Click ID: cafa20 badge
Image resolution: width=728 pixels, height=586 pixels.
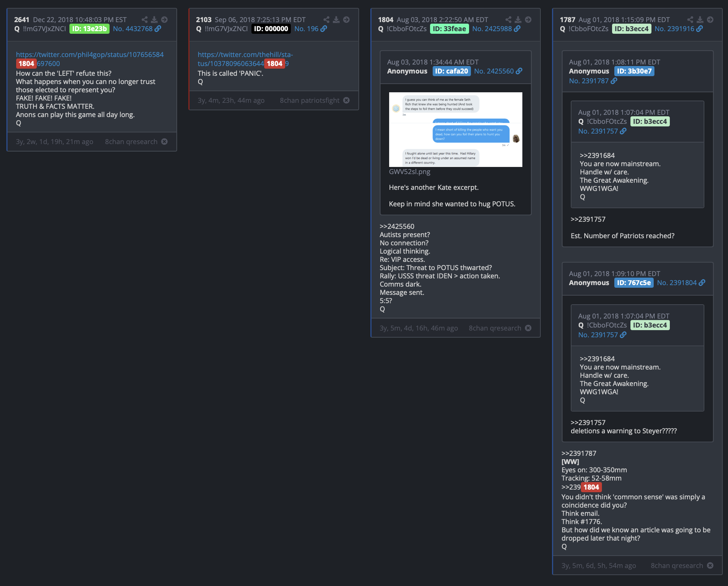pyautogui.click(x=451, y=71)
